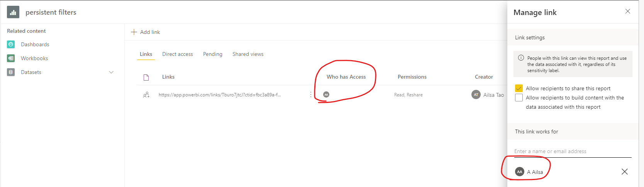The height and width of the screenshot is (187, 644).
Task: Click the Manage link pane title
Action: coord(535,12)
